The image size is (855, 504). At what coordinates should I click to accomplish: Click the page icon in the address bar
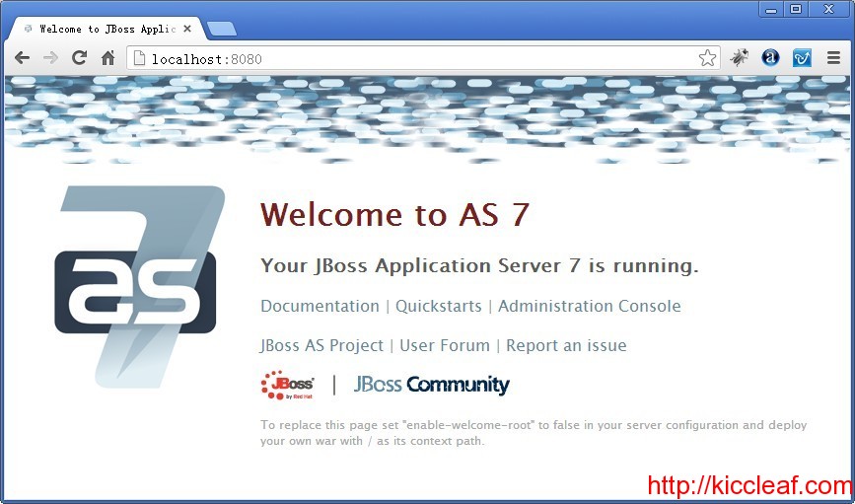click(x=139, y=58)
